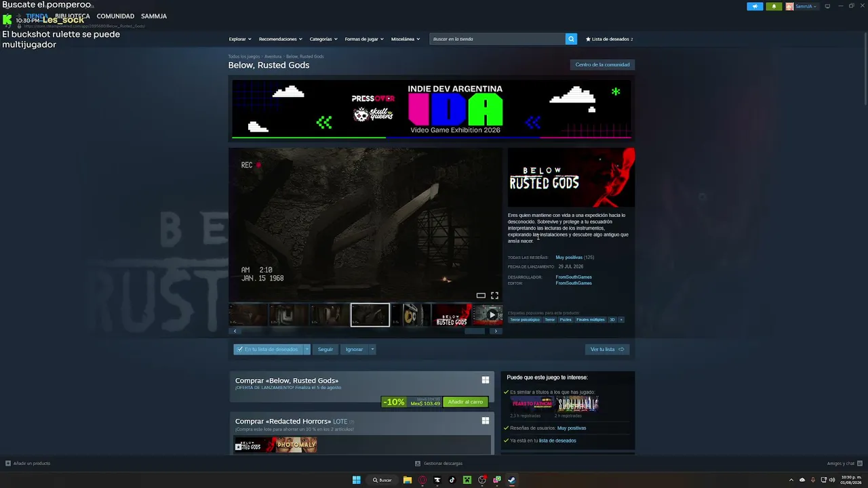
Task: Select the Terror psicológico tag
Action: point(525,320)
